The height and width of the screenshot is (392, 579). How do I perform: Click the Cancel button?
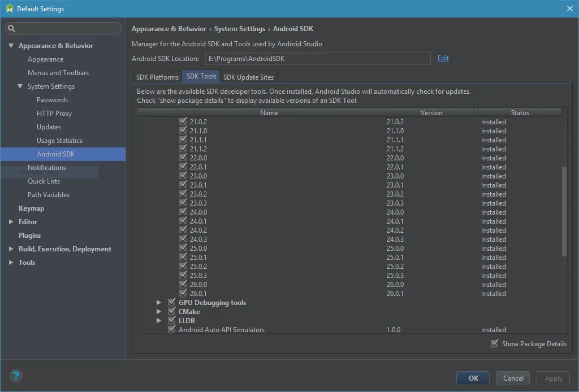click(x=513, y=378)
